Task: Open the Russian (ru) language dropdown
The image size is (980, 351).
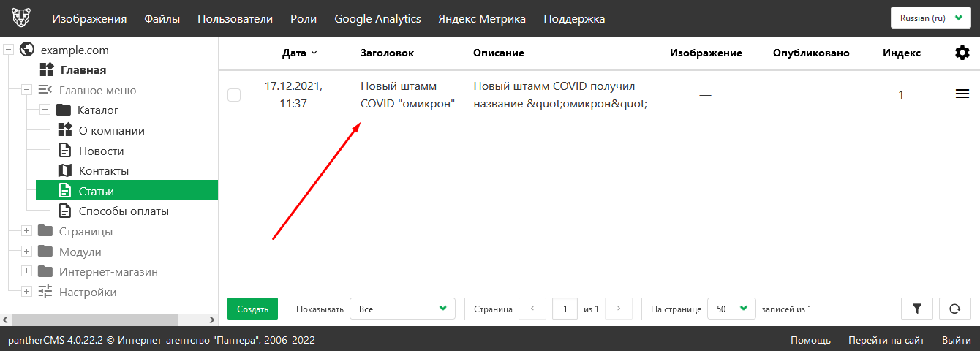Action: coord(930,18)
